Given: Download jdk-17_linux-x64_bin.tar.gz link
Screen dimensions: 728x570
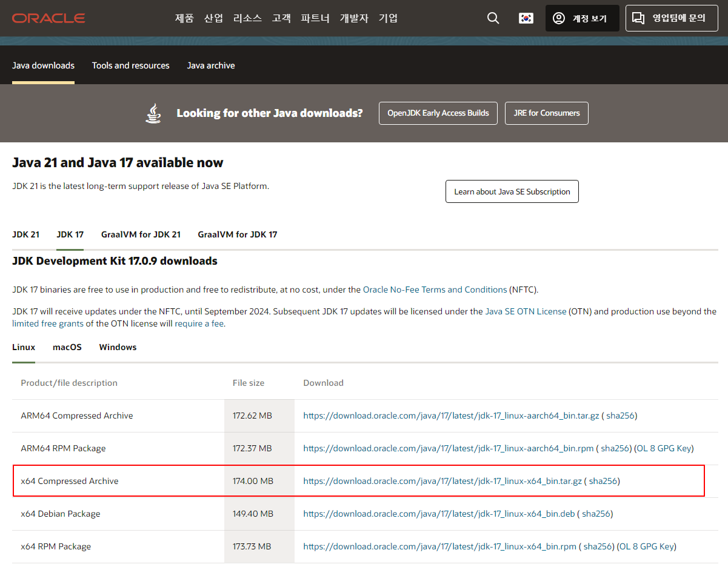Looking at the screenshot, I should point(442,481).
